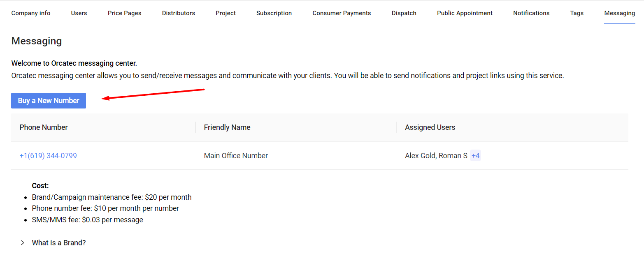Open the Company info tab
This screenshot has height=263, width=644.
click(x=31, y=13)
